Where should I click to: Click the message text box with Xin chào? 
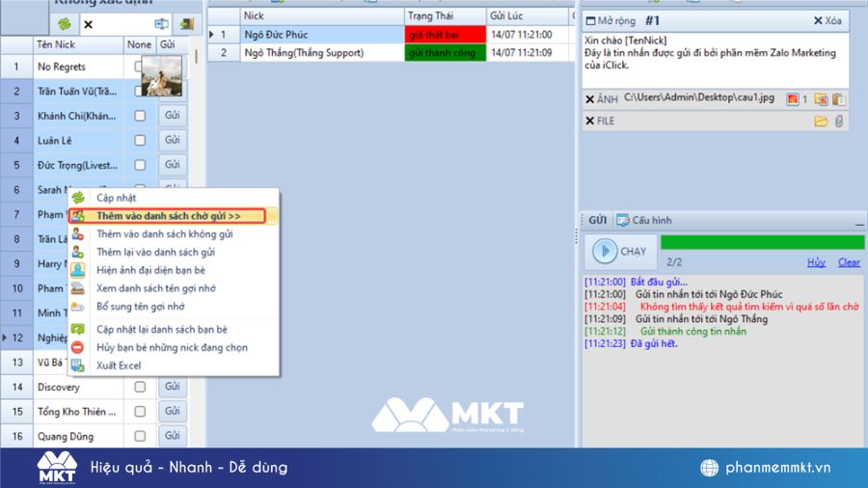pyautogui.click(x=716, y=60)
